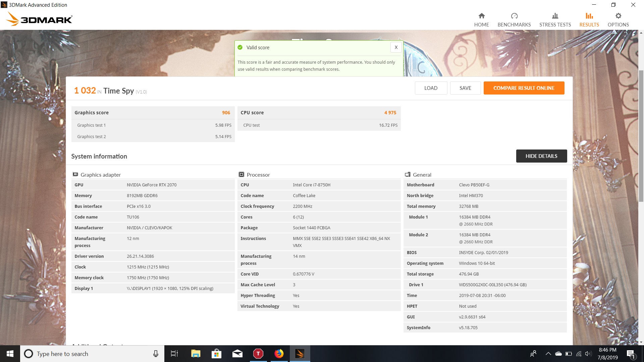
Task: Open the Mail app from taskbar
Action: pyautogui.click(x=237, y=354)
